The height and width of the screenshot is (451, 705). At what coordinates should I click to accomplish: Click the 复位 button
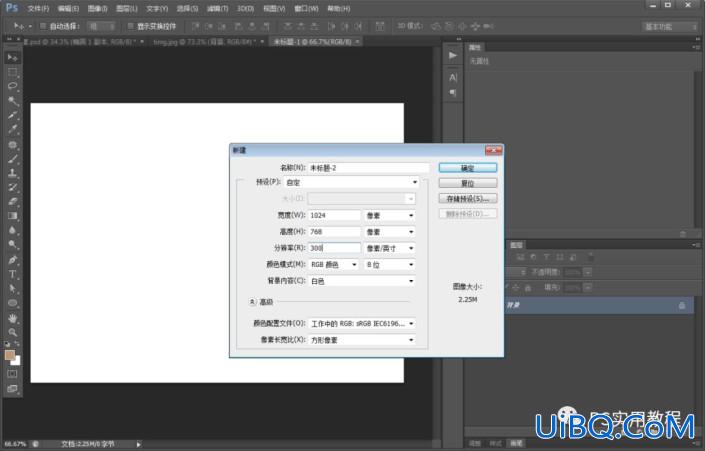click(x=468, y=183)
